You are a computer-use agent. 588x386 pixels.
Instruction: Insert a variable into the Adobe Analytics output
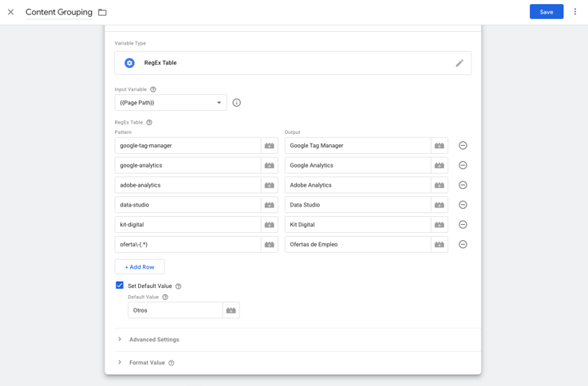pos(440,185)
